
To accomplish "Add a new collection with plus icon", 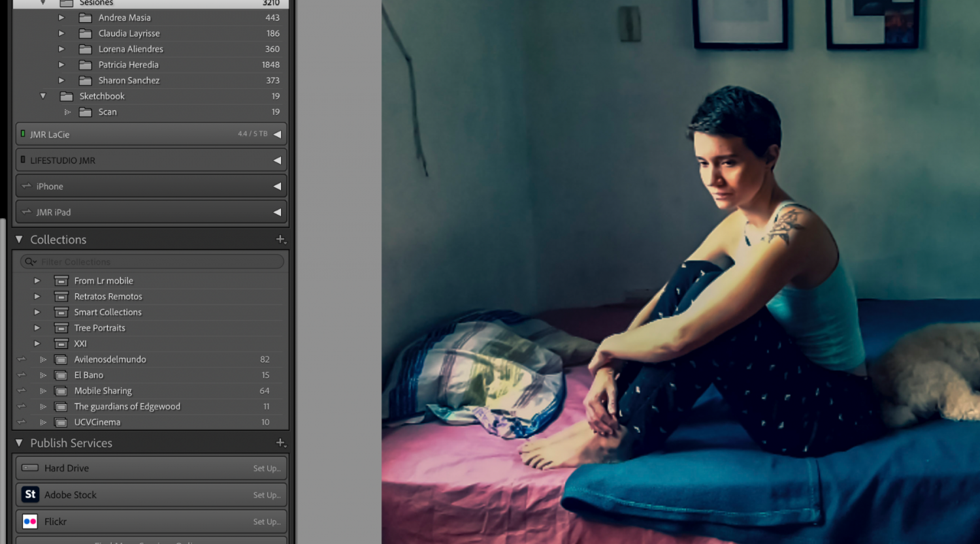I will pos(281,240).
